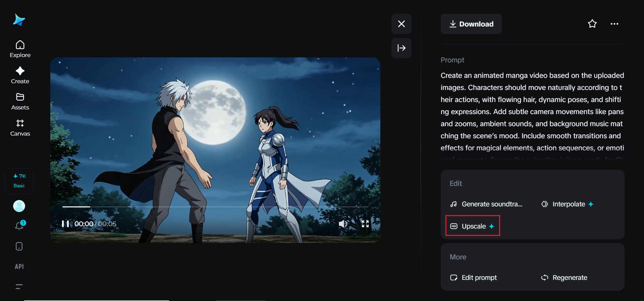Click the app logo in the sidebar
The width and height of the screenshot is (644, 301).
coord(19,20)
